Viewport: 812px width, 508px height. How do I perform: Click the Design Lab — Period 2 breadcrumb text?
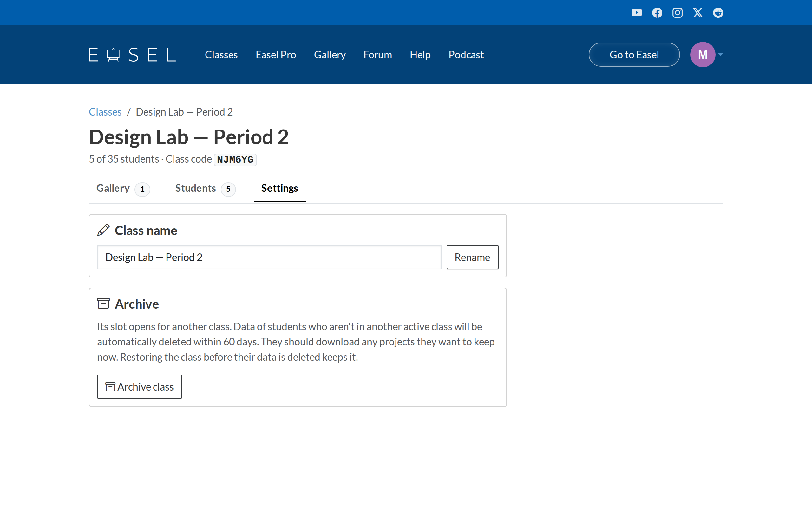pos(184,111)
